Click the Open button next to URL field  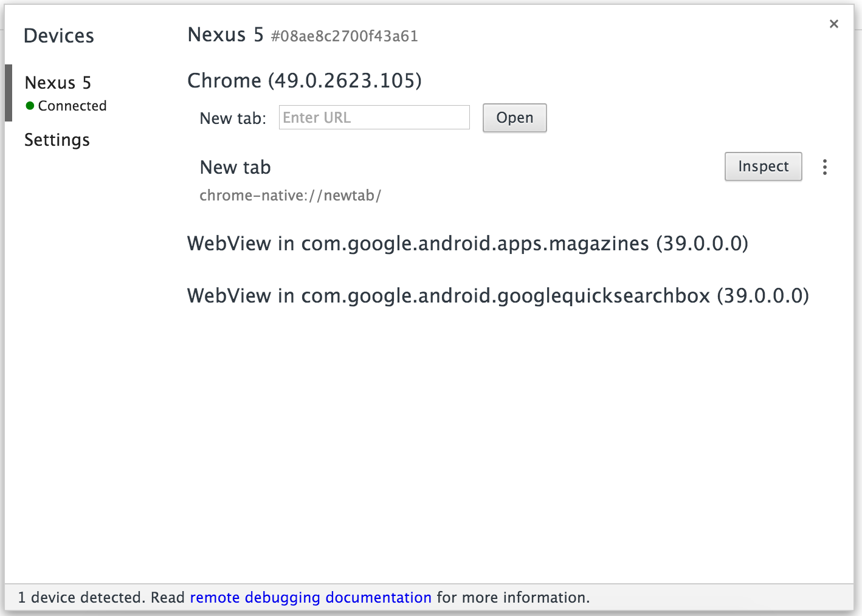pyautogui.click(x=514, y=118)
